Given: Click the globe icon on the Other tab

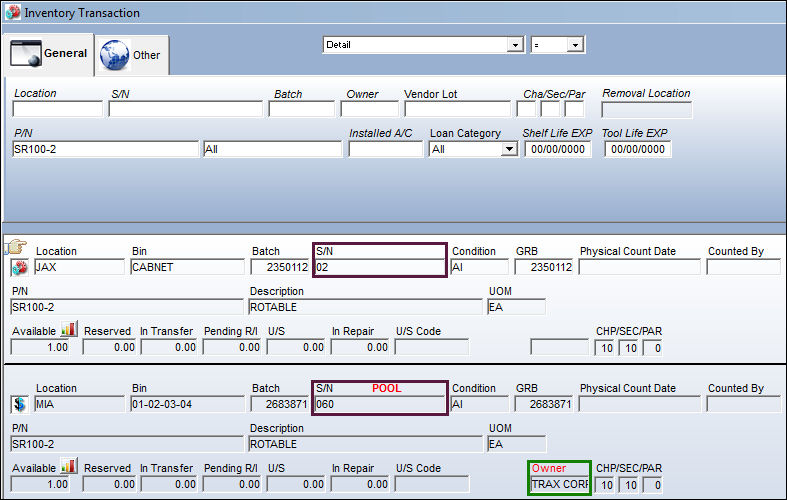Looking at the screenshot, I should point(114,55).
